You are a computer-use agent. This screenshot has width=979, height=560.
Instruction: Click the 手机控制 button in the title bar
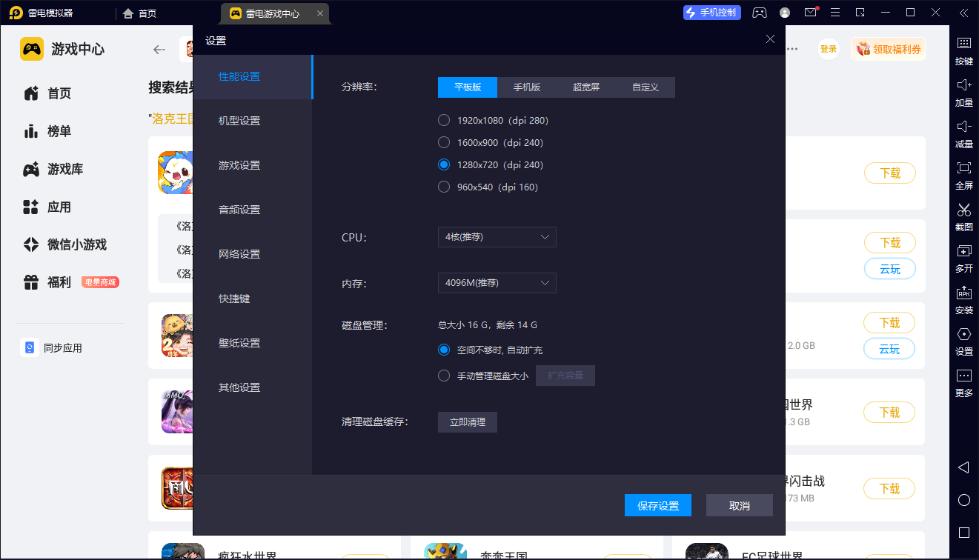pyautogui.click(x=711, y=13)
